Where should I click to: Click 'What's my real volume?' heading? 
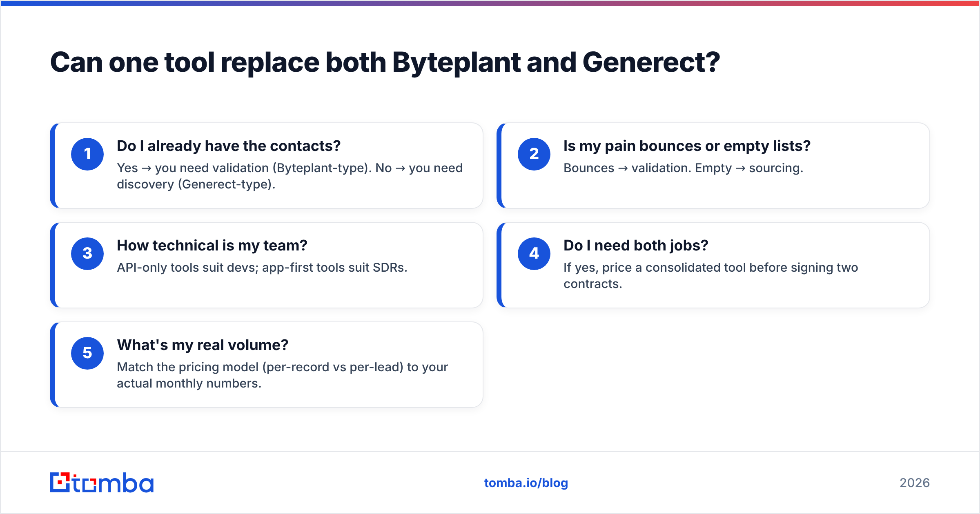point(203,345)
